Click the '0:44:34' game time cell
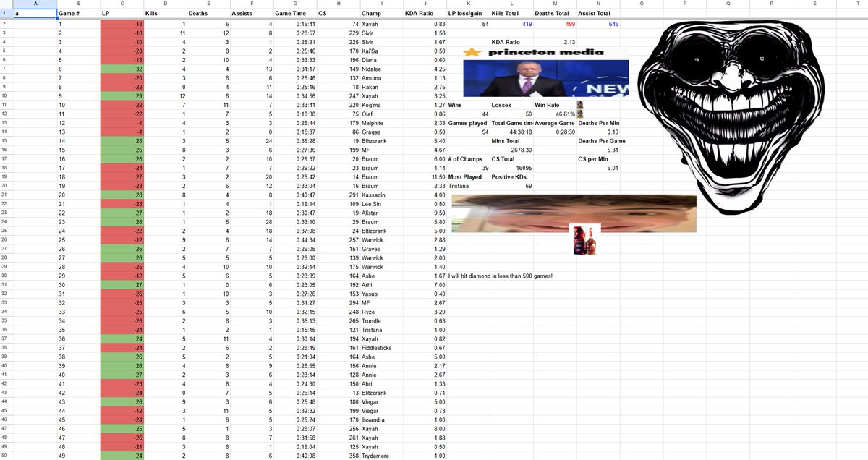The image size is (868, 460). [294, 239]
